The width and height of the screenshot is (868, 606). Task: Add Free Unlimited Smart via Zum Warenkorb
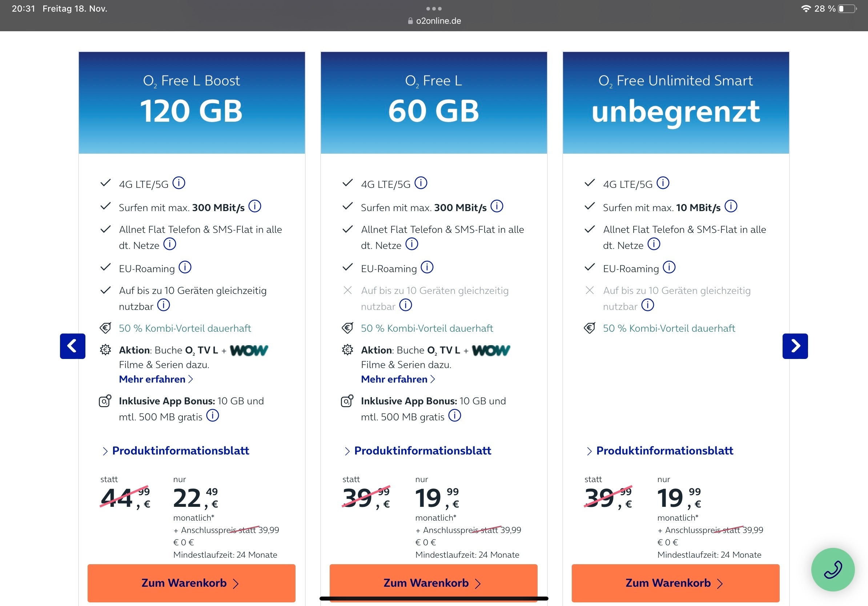pos(675,583)
